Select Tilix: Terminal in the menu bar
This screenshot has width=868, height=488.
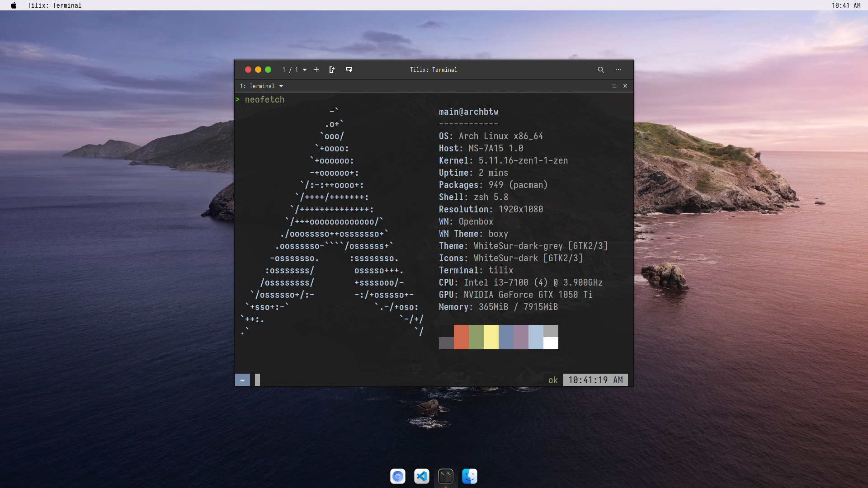(54, 5)
